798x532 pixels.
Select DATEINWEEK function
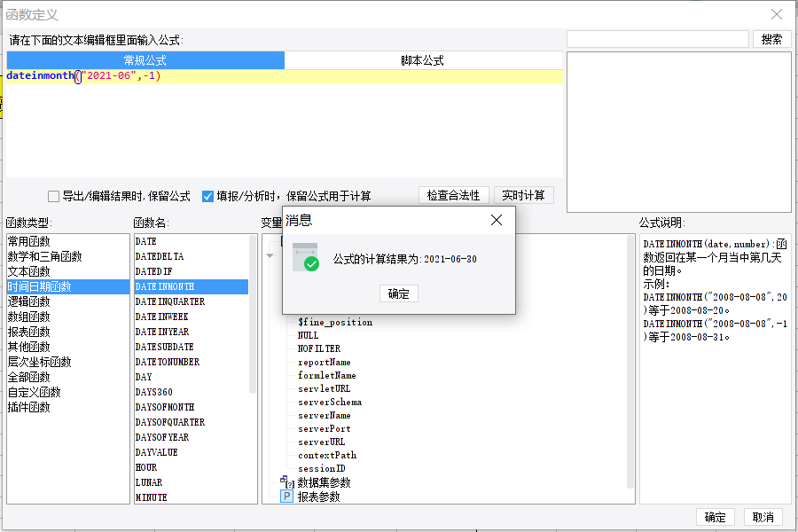[x=192, y=317]
